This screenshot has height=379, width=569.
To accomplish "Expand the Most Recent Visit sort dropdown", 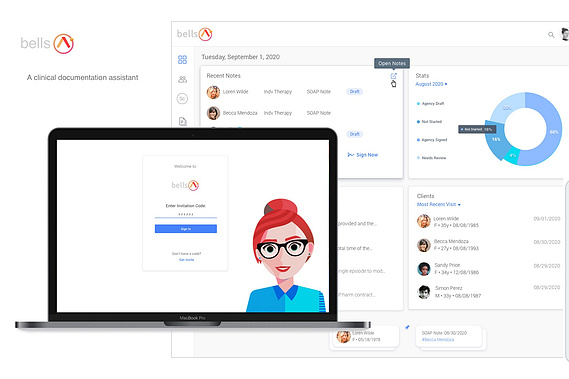I will (x=438, y=204).
